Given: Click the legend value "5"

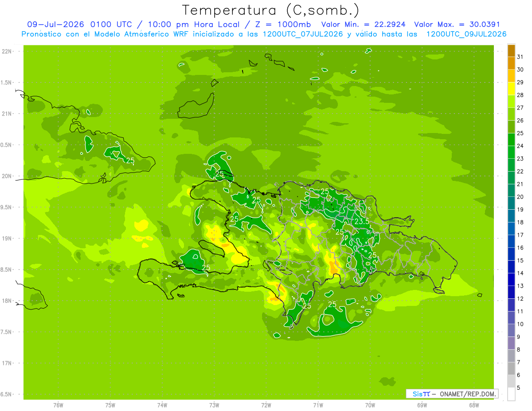Looking at the screenshot, I should (x=519, y=388).
